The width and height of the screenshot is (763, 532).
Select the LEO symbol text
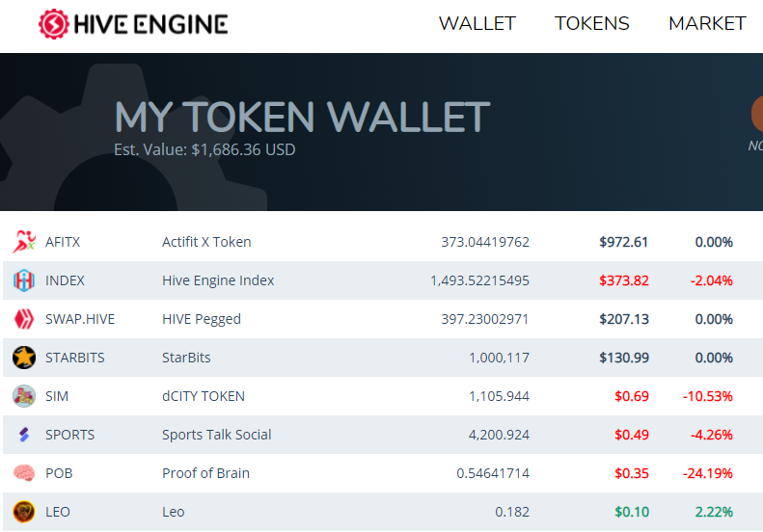(x=58, y=512)
